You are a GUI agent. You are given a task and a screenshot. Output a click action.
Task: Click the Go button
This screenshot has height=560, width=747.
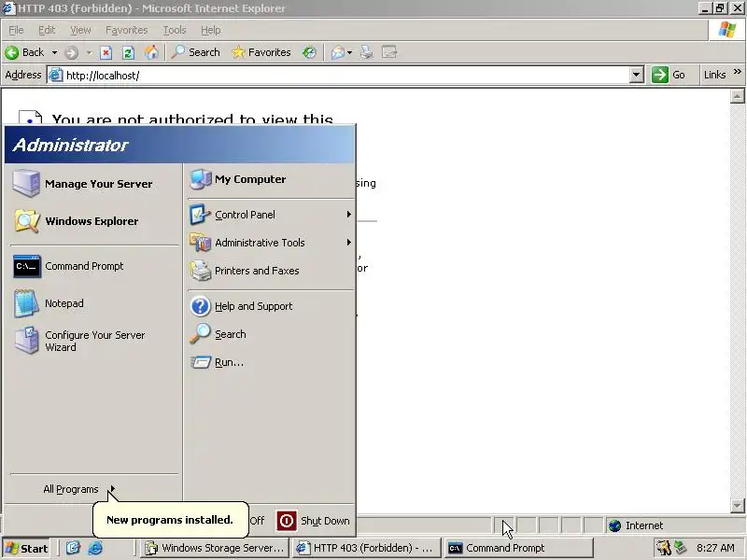[669, 75]
